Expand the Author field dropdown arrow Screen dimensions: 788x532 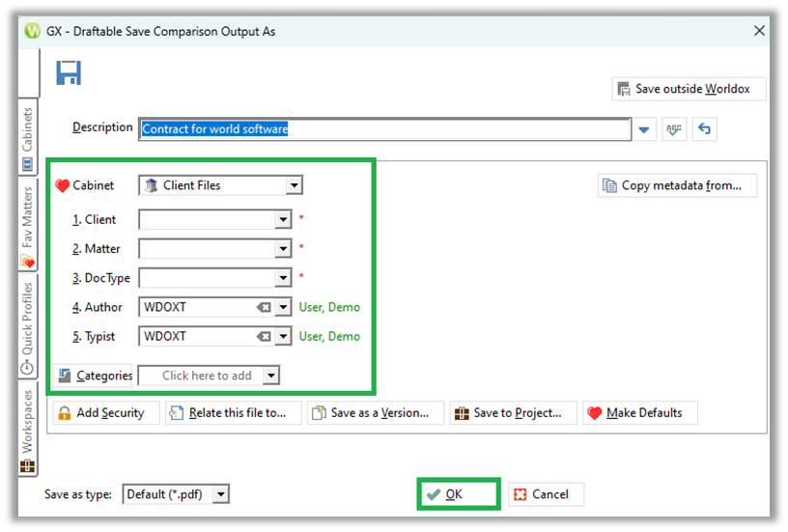[x=284, y=307]
